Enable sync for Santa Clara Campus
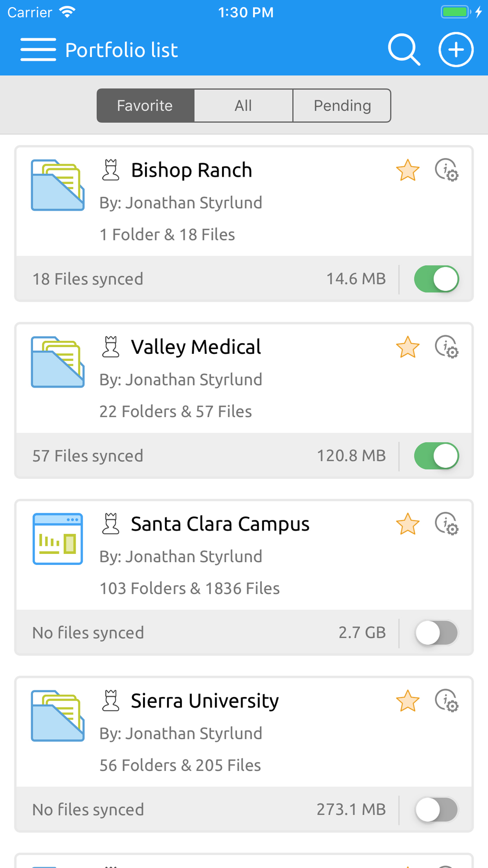488x868 pixels. (x=436, y=633)
